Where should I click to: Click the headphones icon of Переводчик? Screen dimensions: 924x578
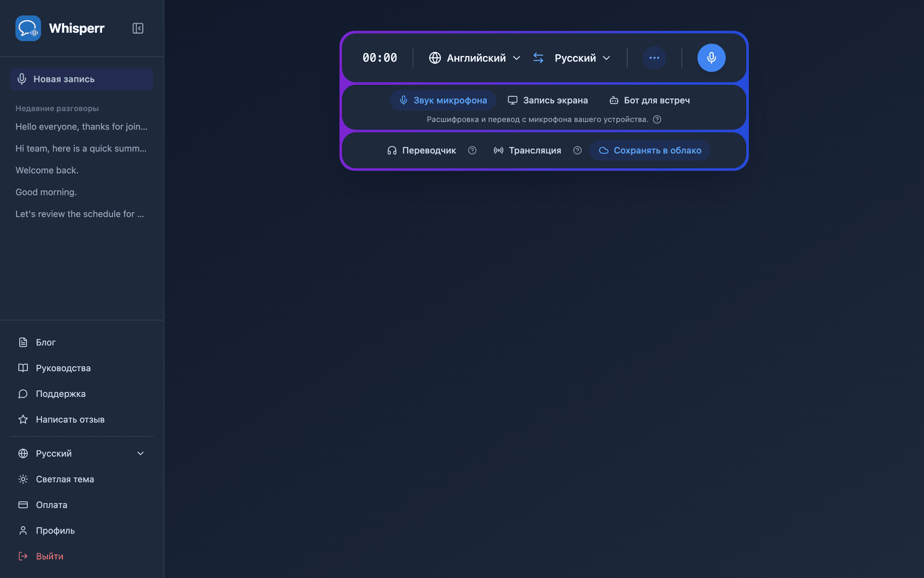click(392, 150)
